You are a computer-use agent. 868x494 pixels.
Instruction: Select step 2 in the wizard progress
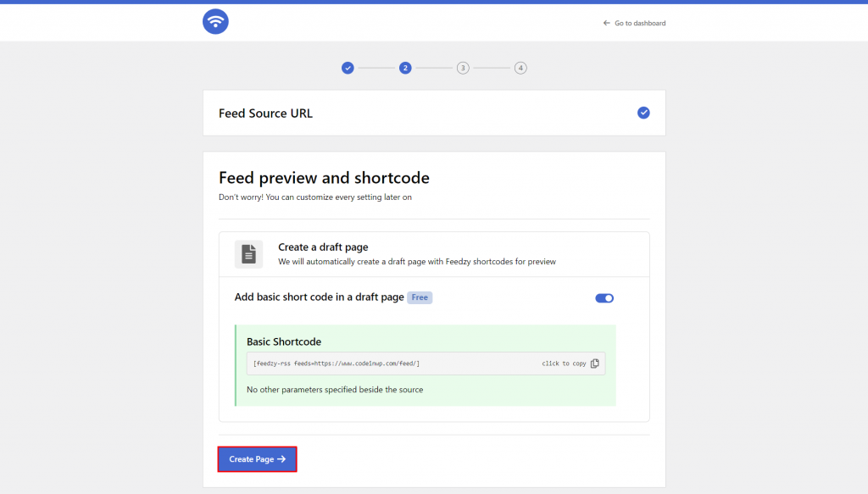tap(405, 68)
